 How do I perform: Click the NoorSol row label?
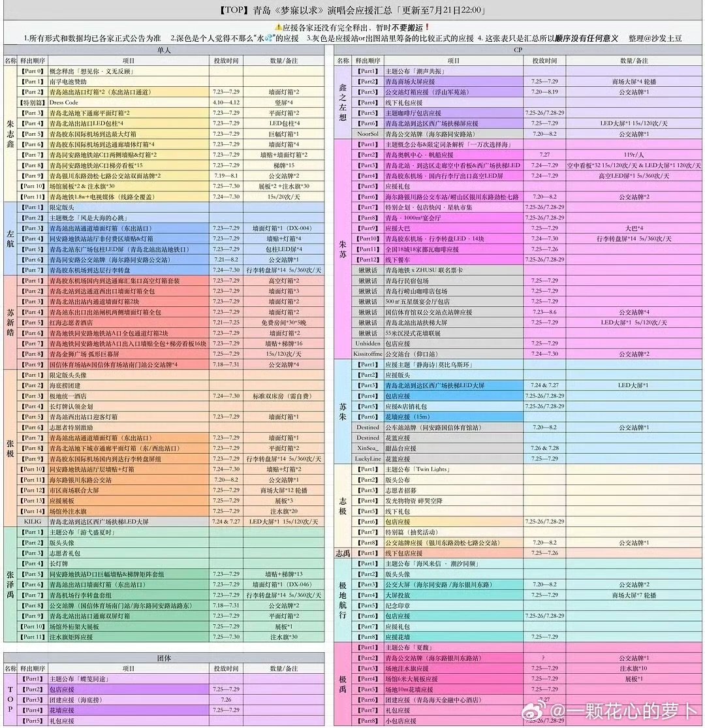(368, 134)
